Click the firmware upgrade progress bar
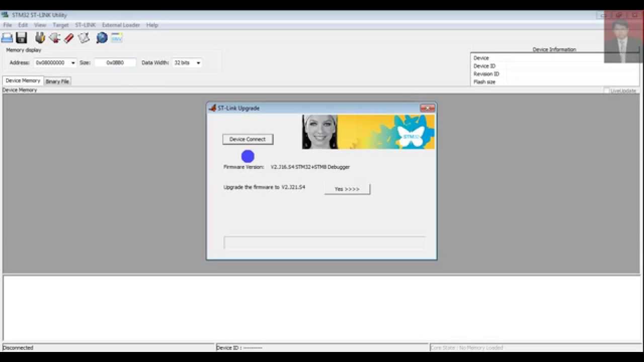This screenshot has width=644, height=362. (x=325, y=243)
